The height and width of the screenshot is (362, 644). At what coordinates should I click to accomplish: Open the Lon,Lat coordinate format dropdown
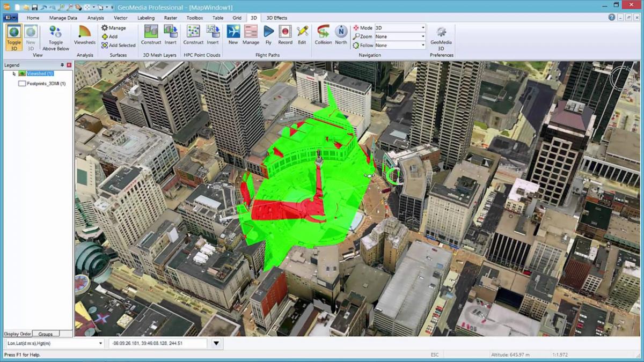[100, 343]
